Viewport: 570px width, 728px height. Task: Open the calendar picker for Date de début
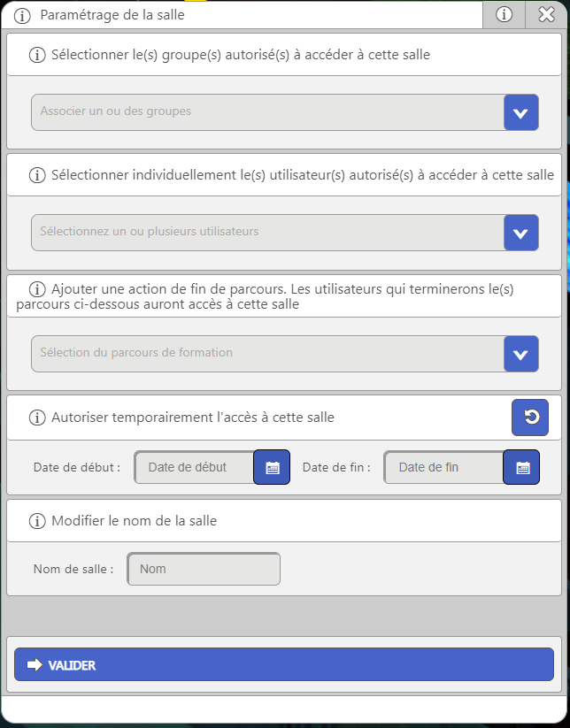pos(272,467)
